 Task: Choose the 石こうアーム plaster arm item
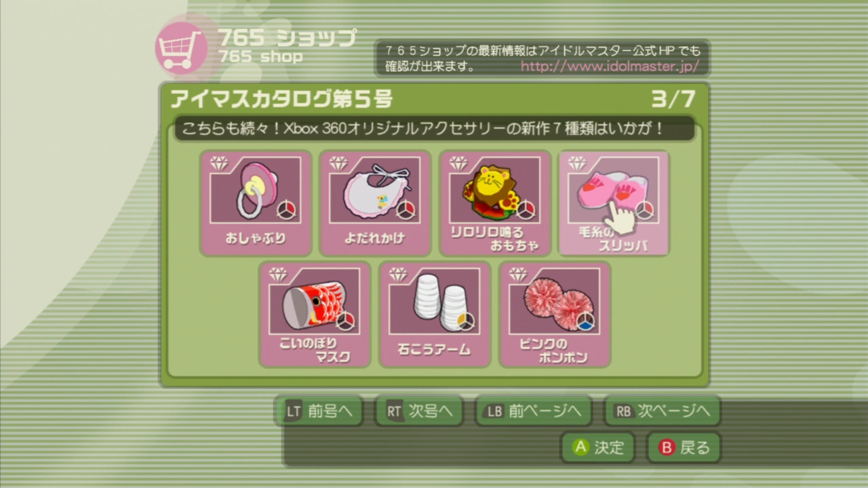click(x=435, y=314)
